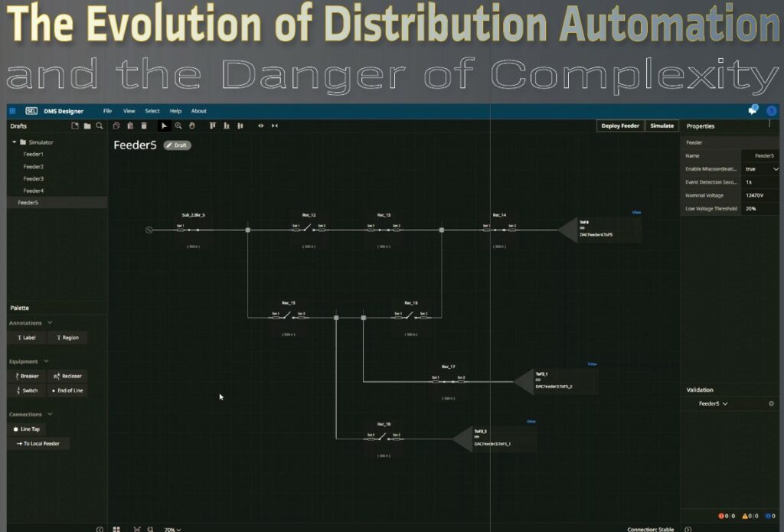Align selected items to top

click(213, 126)
